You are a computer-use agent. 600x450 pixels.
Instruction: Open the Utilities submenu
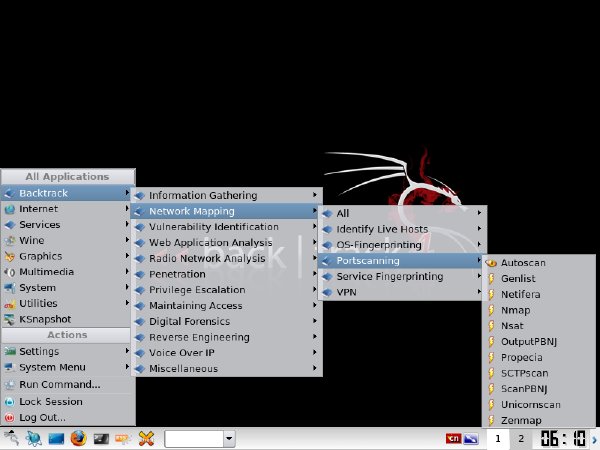click(67, 303)
